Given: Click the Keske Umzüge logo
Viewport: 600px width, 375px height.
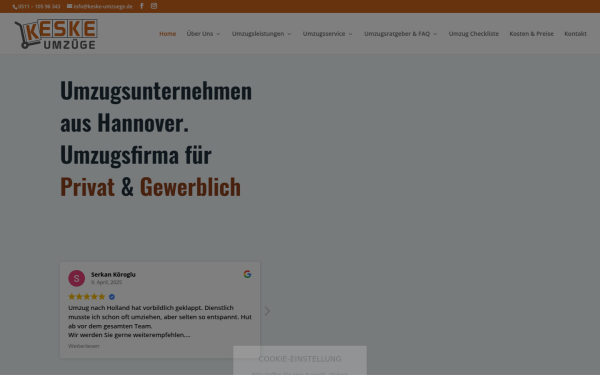Looking at the screenshot, I should (56, 34).
